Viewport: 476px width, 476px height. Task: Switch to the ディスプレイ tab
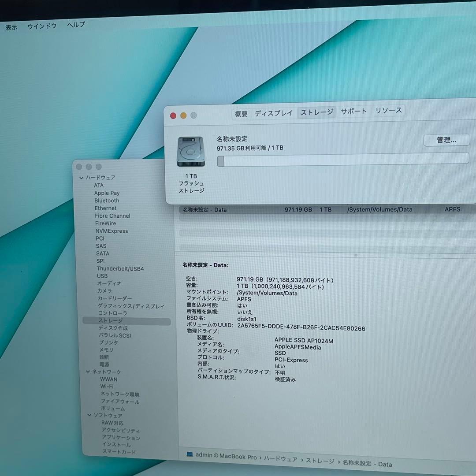[x=274, y=112]
